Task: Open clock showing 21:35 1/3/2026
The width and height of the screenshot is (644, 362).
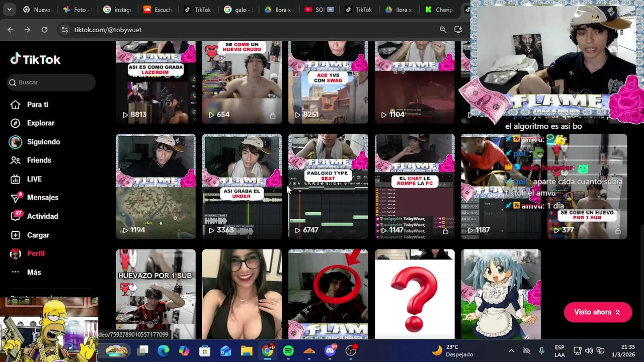Action: [624, 350]
